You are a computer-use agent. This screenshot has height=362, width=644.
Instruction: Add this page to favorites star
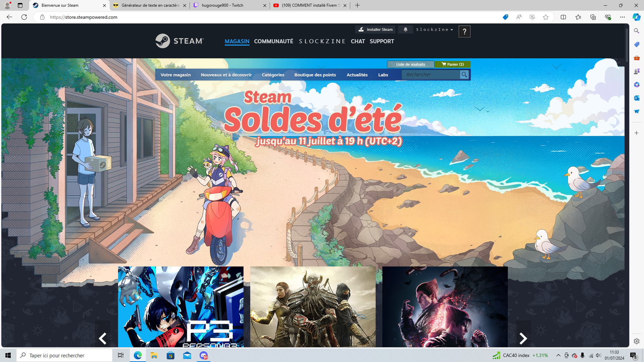pyautogui.click(x=546, y=17)
